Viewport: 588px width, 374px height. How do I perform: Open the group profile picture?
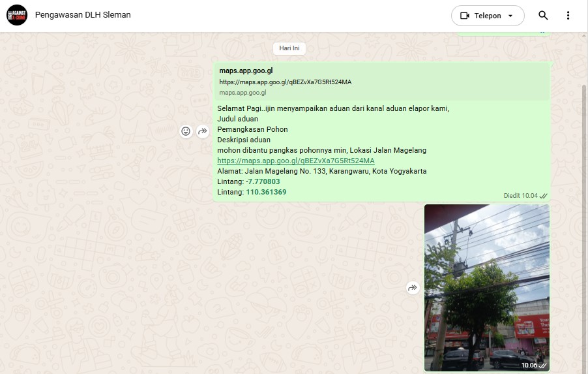[17, 15]
